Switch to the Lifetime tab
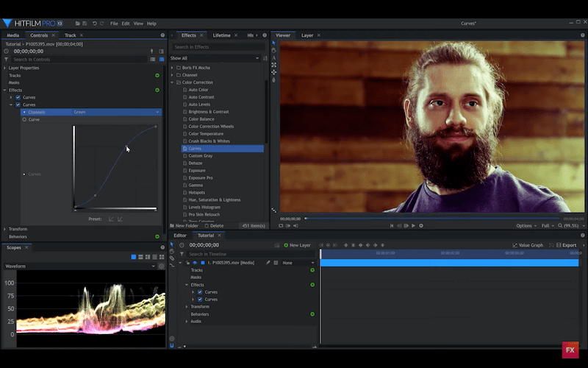The height and width of the screenshot is (368, 588). tap(222, 35)
